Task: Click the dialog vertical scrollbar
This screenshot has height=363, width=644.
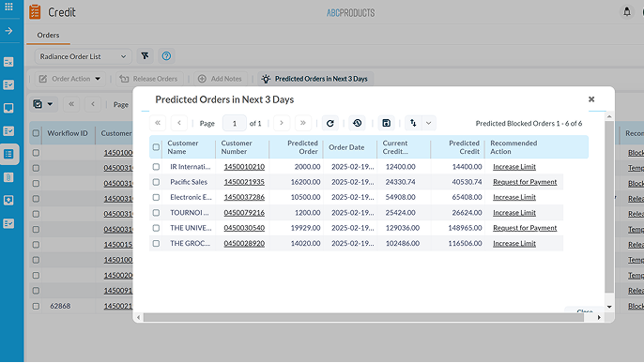Action: pyautogui.click(x=609, y=207)
